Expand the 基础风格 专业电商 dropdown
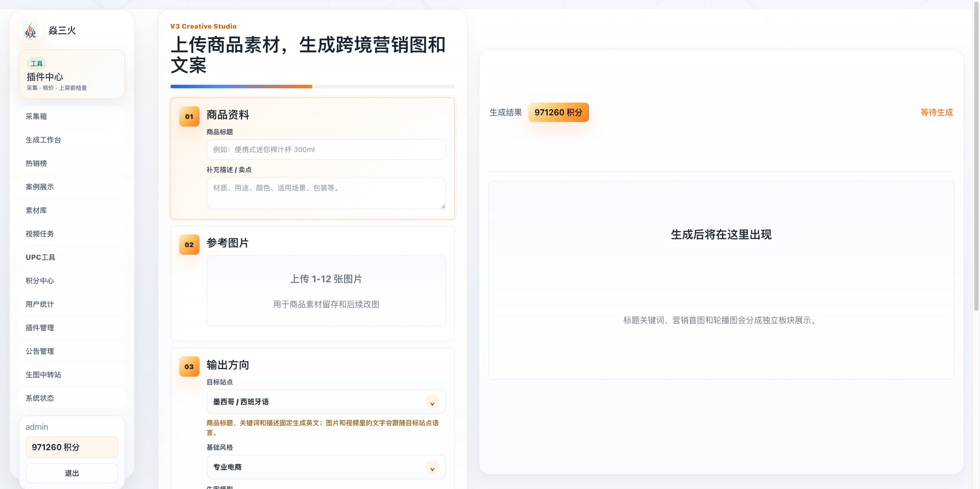Viewport: 980px width, 489px height. (326, 467)
